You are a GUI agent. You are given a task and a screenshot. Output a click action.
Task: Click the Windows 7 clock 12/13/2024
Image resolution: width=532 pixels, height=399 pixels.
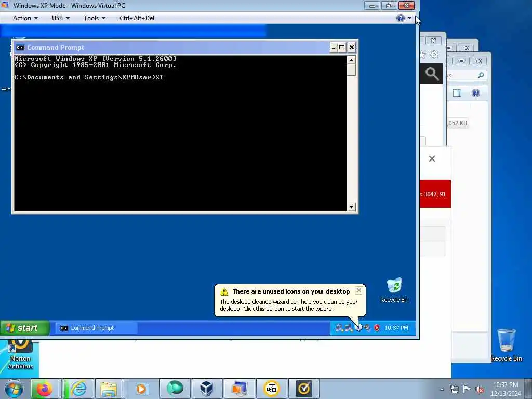[x=506, y=389]
